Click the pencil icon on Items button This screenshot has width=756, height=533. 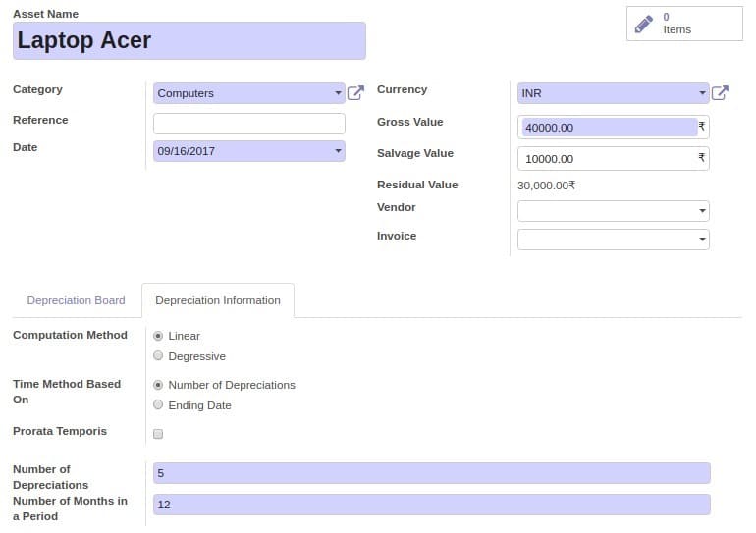coord(644,25)
